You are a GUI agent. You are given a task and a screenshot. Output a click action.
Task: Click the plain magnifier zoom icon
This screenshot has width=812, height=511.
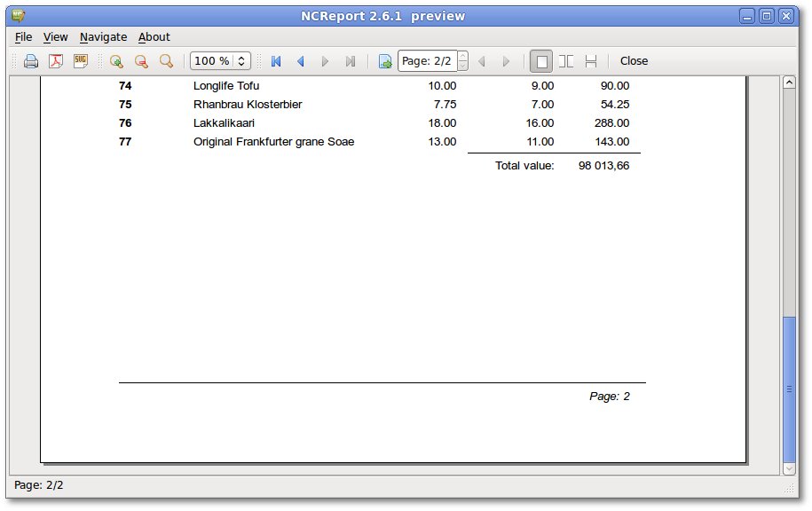tap(166, 61)
